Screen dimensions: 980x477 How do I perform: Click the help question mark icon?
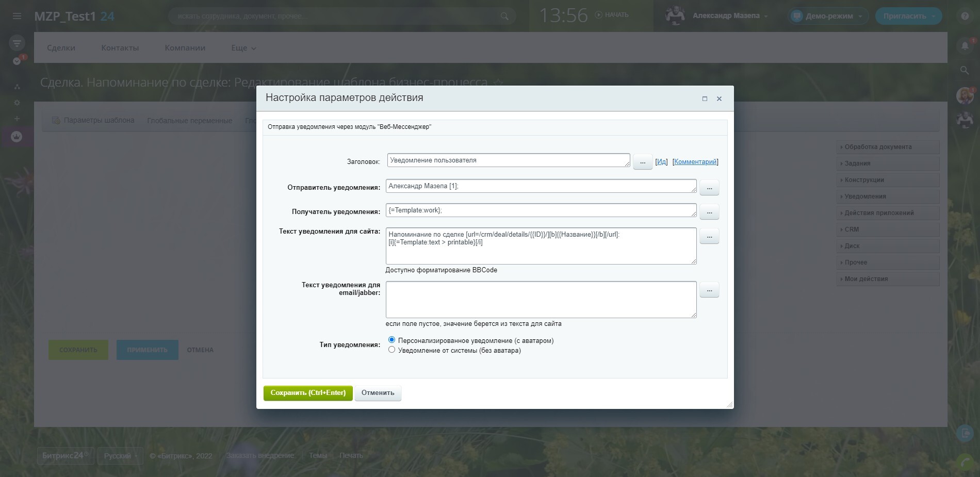tap(965, 16)
